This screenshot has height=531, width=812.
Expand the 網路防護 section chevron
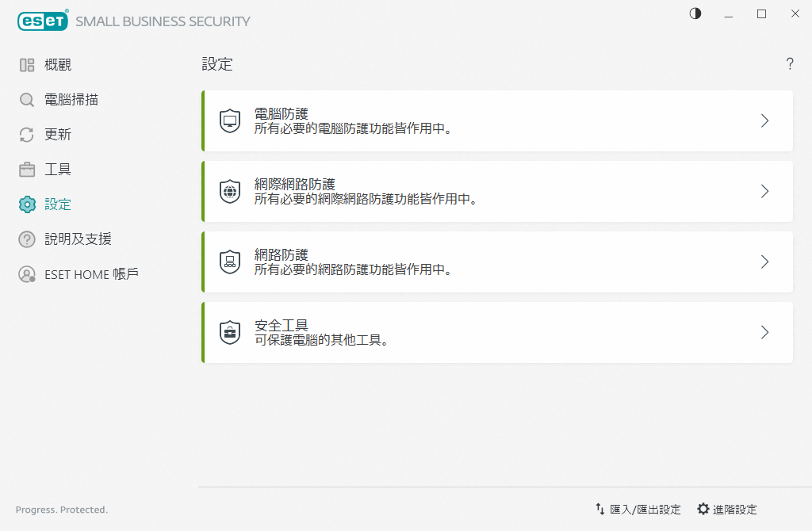tap(764, 262)
